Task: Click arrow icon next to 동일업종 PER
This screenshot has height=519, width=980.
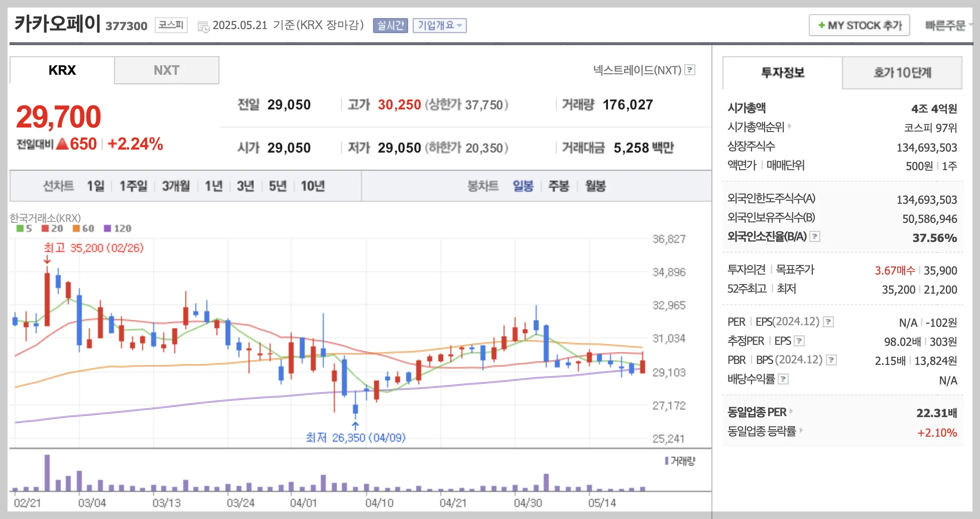Action: (x=791, y=411)
